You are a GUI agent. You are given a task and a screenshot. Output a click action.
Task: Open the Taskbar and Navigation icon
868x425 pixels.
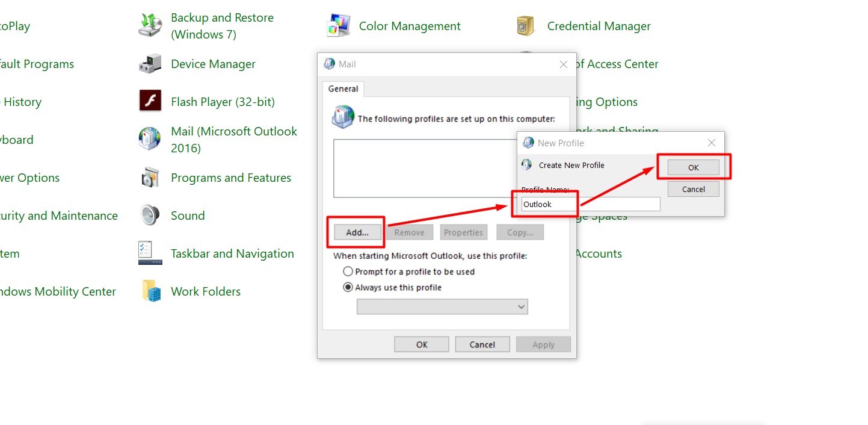150,253
